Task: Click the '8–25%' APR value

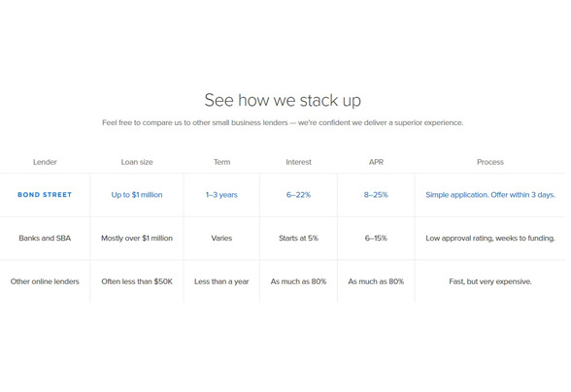Action: (x=376, y=195)
